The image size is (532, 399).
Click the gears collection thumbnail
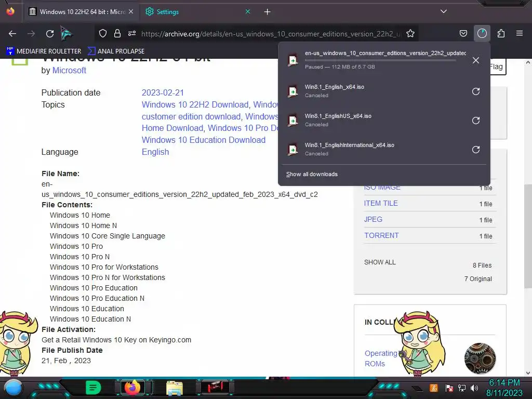click(x=480, y=358)
